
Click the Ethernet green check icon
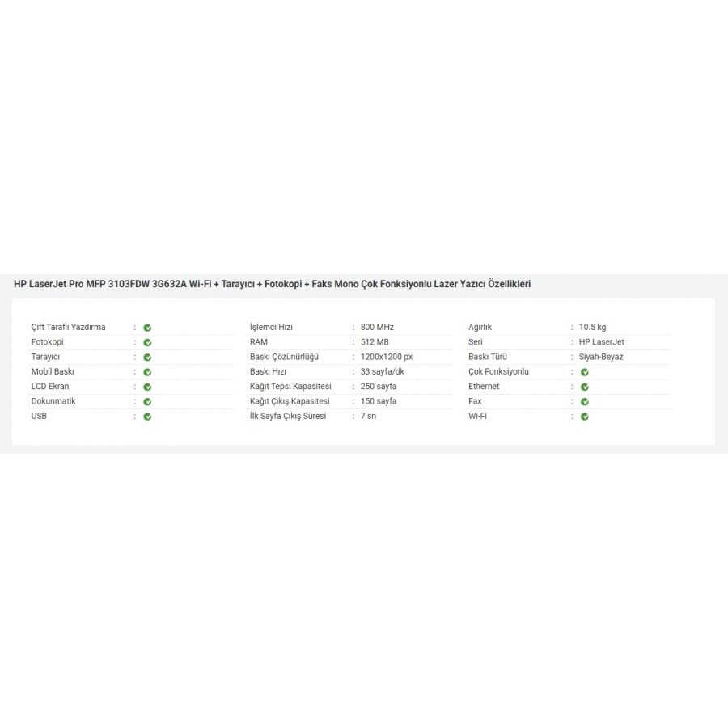tap(584, 387)
